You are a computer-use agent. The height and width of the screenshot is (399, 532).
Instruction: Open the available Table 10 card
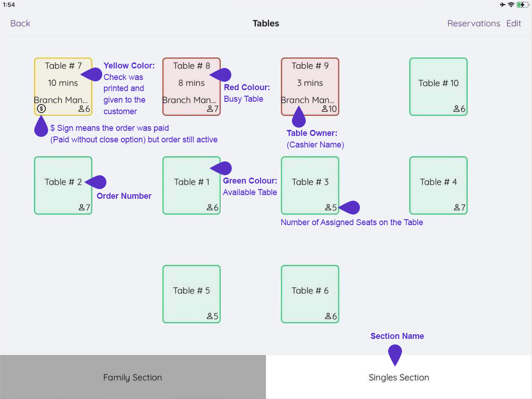pyautogui.click(x=438, y=86)
